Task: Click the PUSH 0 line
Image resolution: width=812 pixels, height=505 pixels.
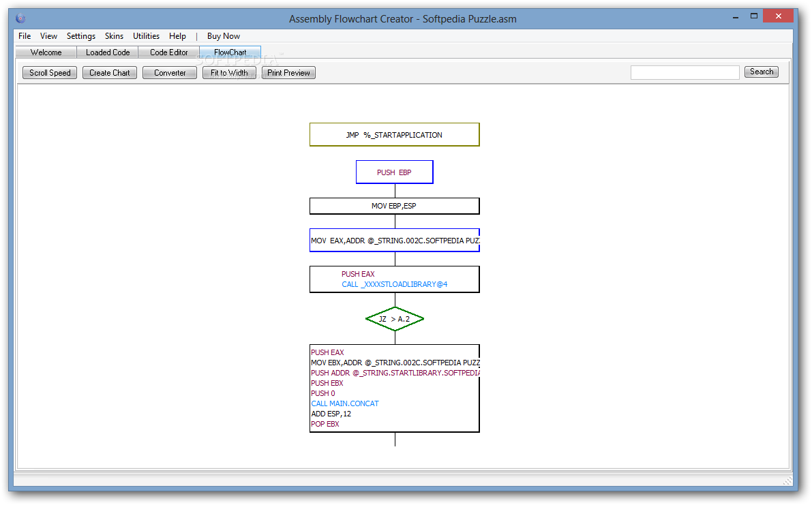Action: [323, 394]
